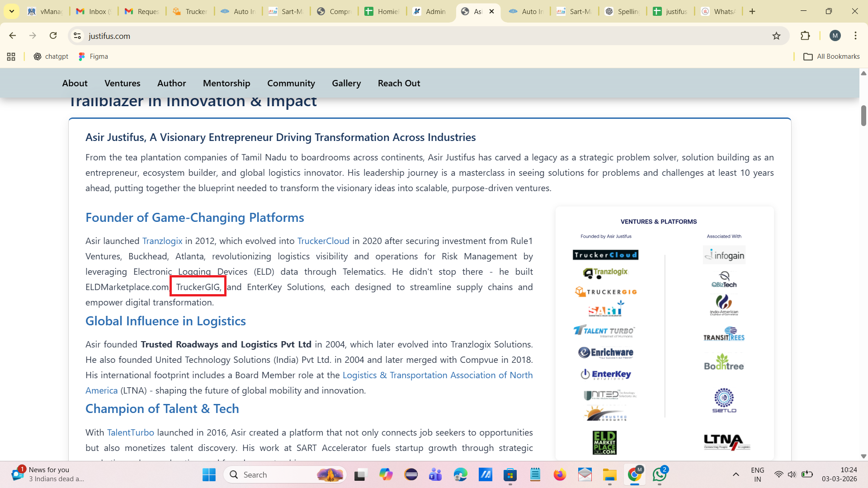Click the TruckerCloud logo in Ventures panel
This screenshot has width=868, height=488.
[606, 255]
